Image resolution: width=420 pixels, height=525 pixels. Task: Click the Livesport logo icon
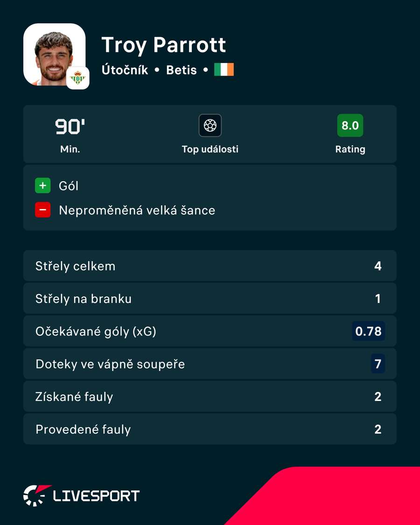[x=37, y=495]
